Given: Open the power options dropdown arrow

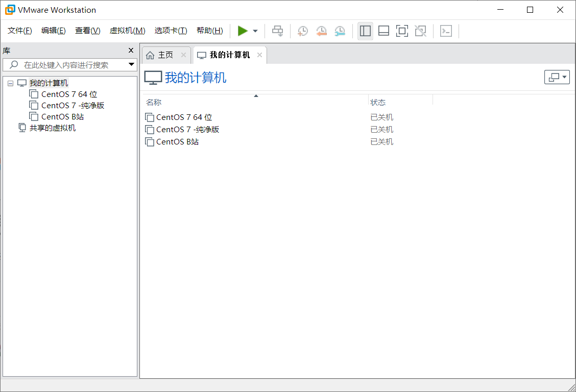Looking at the screenshot, I should pyautogui.click(x=255, y=31).
